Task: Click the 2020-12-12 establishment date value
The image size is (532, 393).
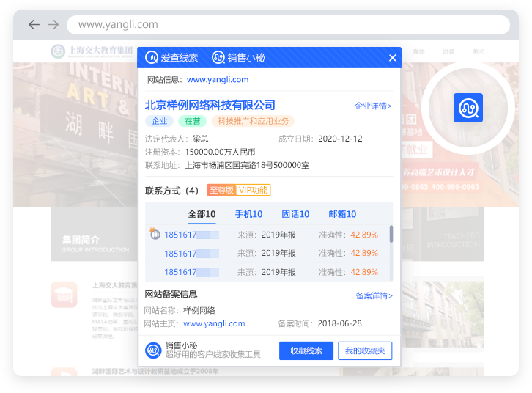Action: 340,139
